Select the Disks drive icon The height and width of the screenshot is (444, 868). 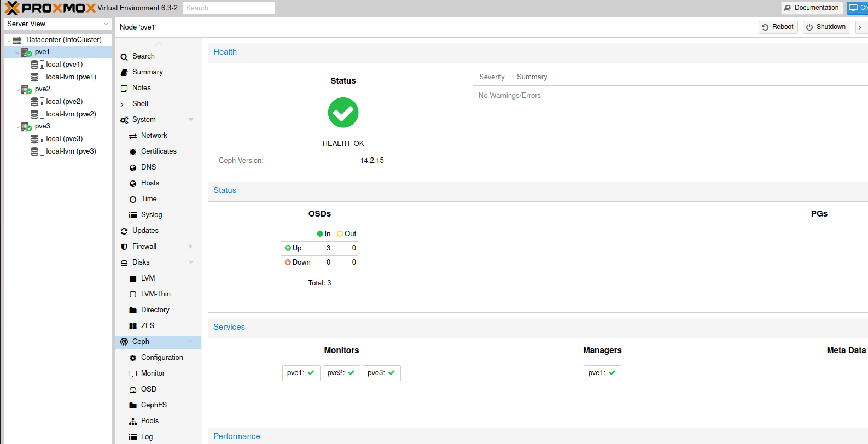click(124, 263)
